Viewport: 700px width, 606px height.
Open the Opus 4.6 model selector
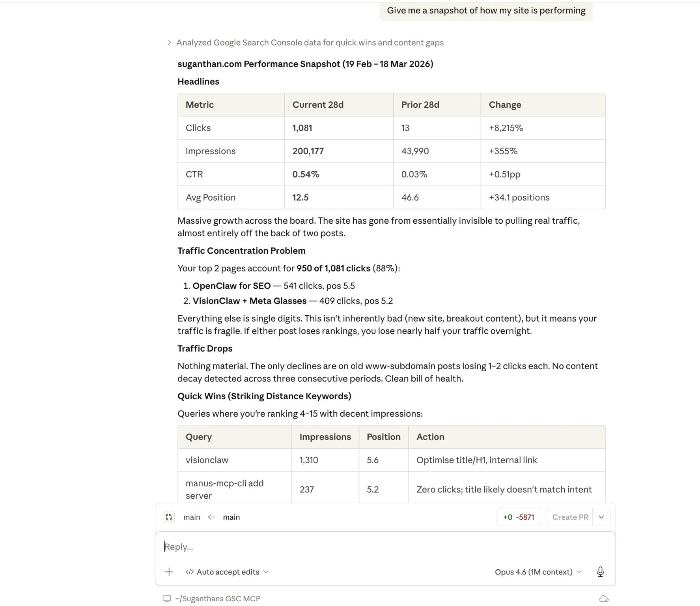tap(538, 572)
